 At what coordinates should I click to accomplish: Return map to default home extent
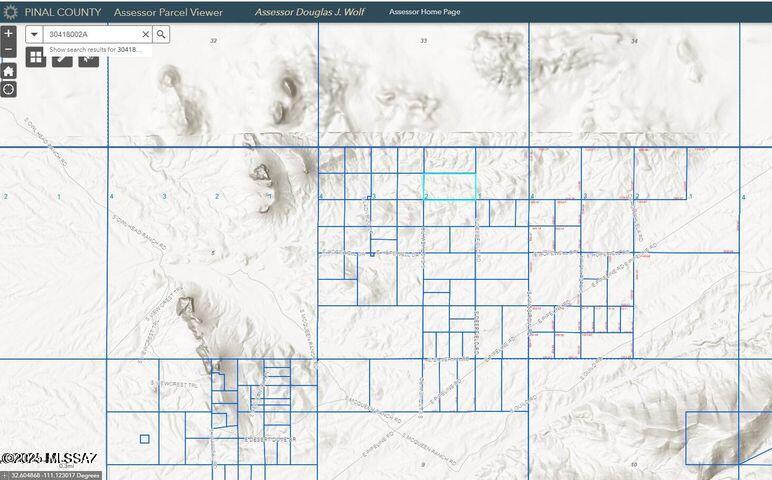pos(8,71)
